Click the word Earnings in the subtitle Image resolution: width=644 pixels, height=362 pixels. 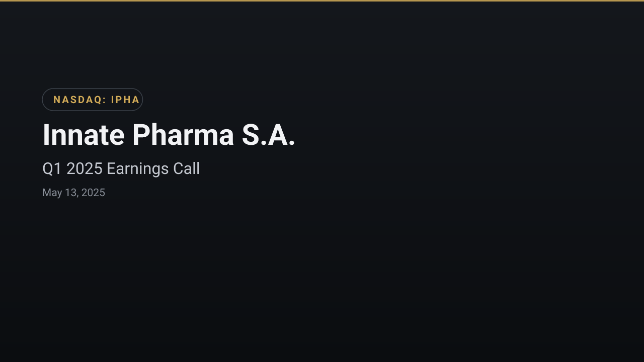pos(138,169)
